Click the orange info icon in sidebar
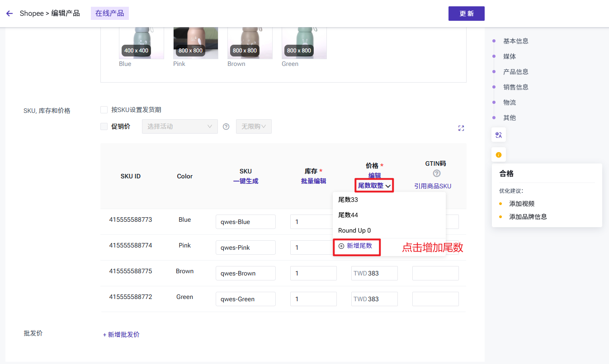The width and height of the screenshot is (609, 364). click(x=499, y=155)
